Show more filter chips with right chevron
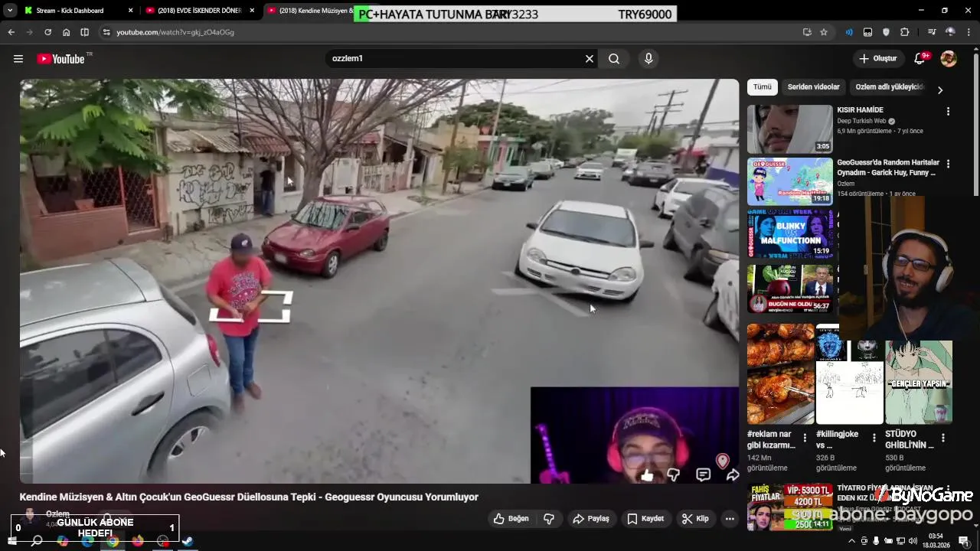Screen dimensions: 980x551 tap(940, 90)
